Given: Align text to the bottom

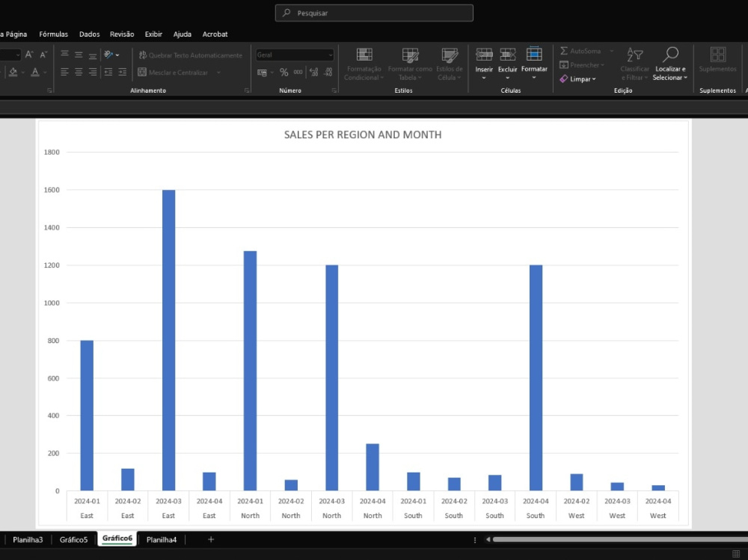Looking at the screenshot, I should 93,55.
